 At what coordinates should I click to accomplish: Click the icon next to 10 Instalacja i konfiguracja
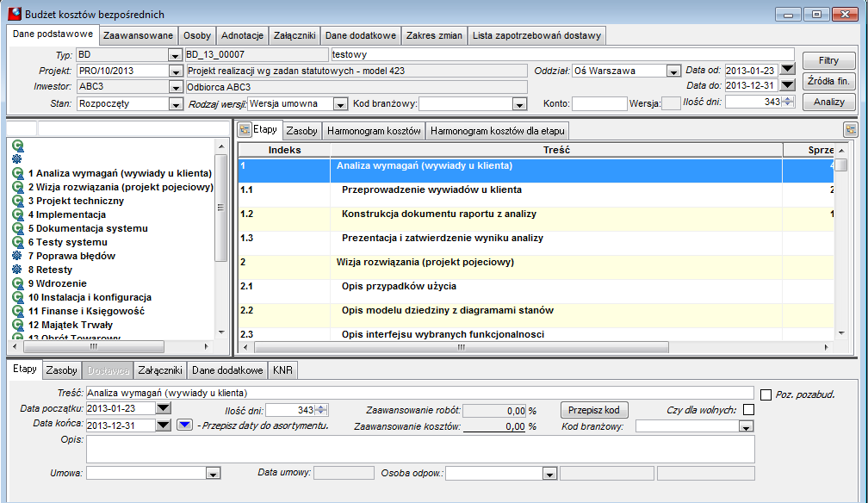[18, 297]
